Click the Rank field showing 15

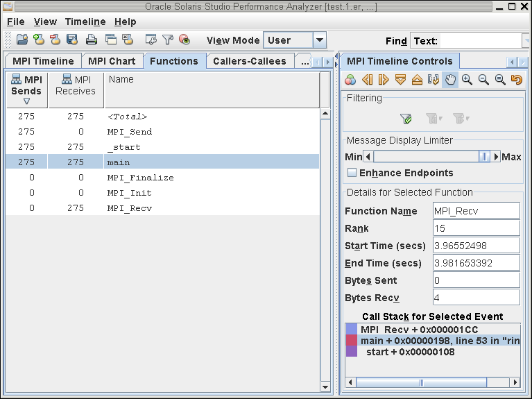coord(477,228)
